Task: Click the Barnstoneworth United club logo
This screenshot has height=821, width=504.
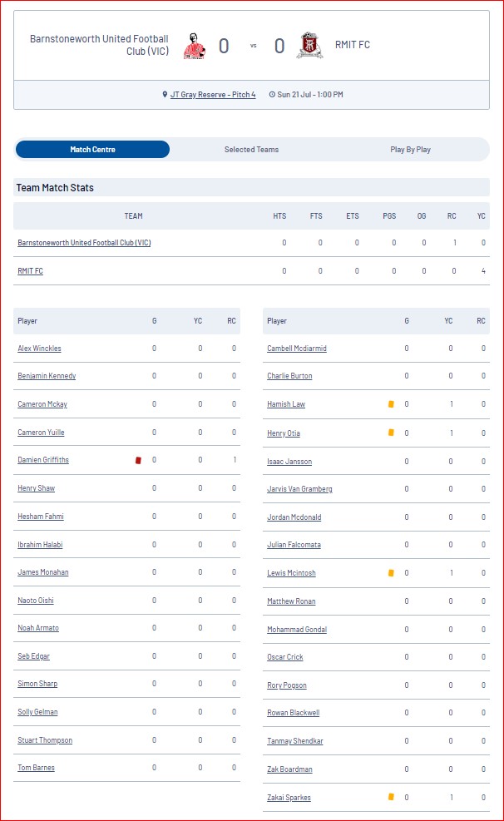Action: click(x=194, y=46)
